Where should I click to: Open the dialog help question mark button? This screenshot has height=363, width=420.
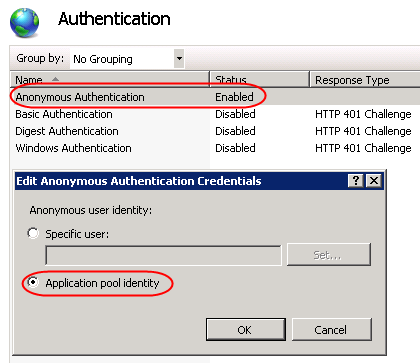click(356, 181)
